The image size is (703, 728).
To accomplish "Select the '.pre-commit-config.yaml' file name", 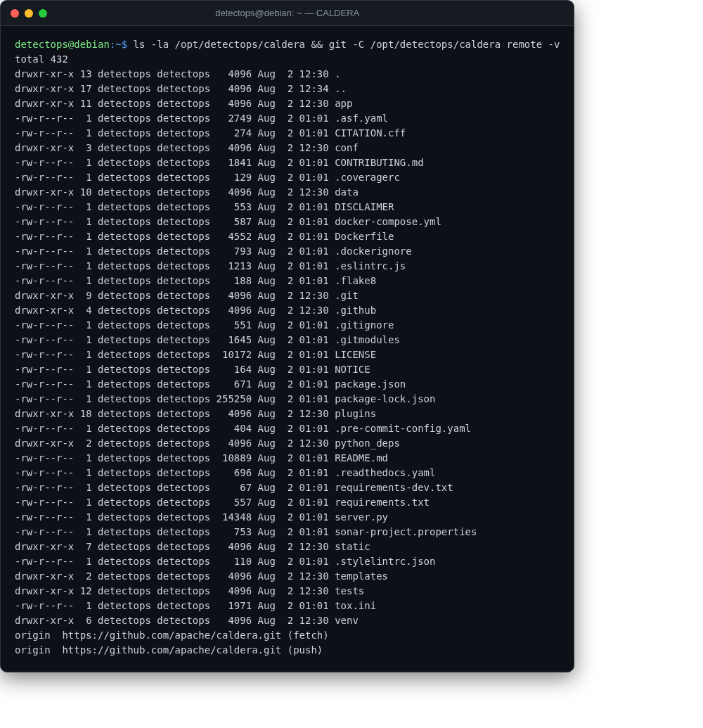I will point(403,428).
